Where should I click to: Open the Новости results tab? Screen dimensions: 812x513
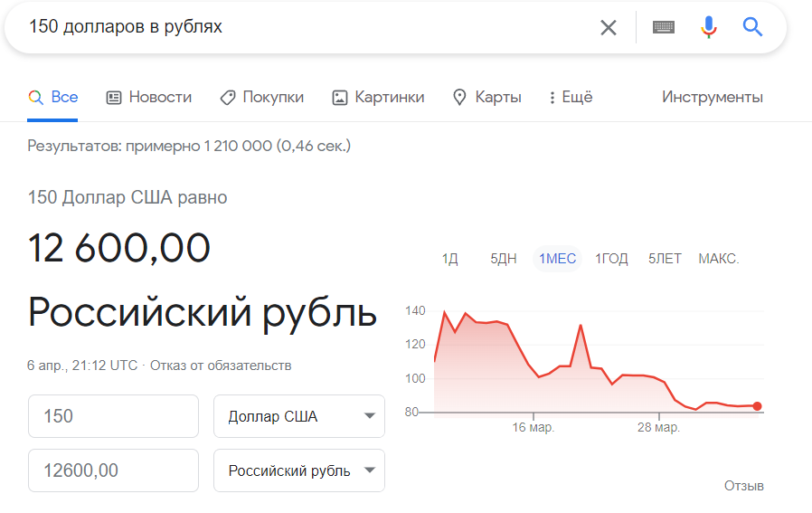click(x=149, y=97)
